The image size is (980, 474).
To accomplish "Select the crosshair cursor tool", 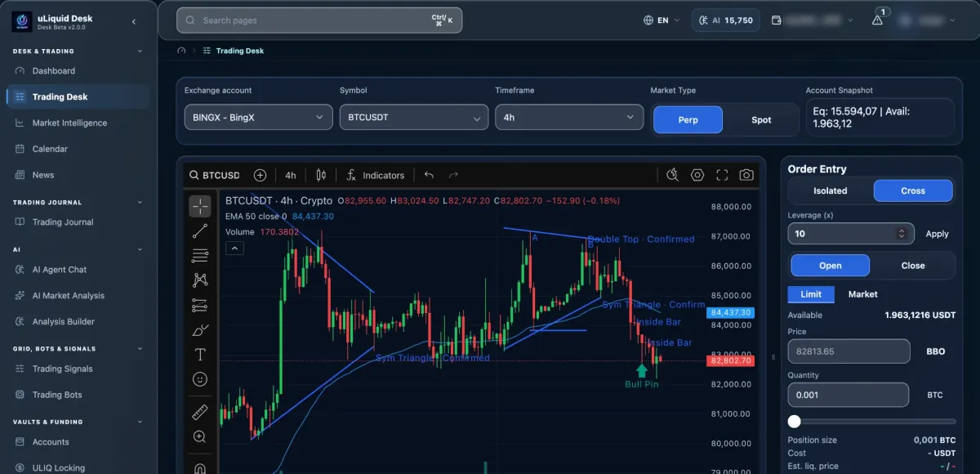I will [200, 206].
